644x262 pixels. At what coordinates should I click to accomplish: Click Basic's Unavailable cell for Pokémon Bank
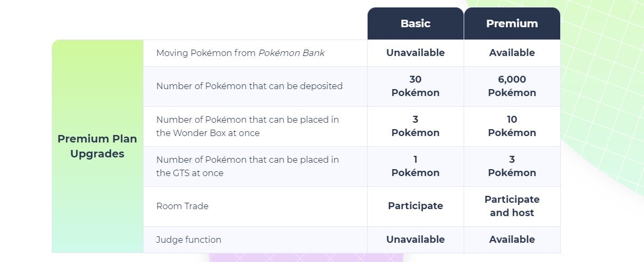[415, 53]
